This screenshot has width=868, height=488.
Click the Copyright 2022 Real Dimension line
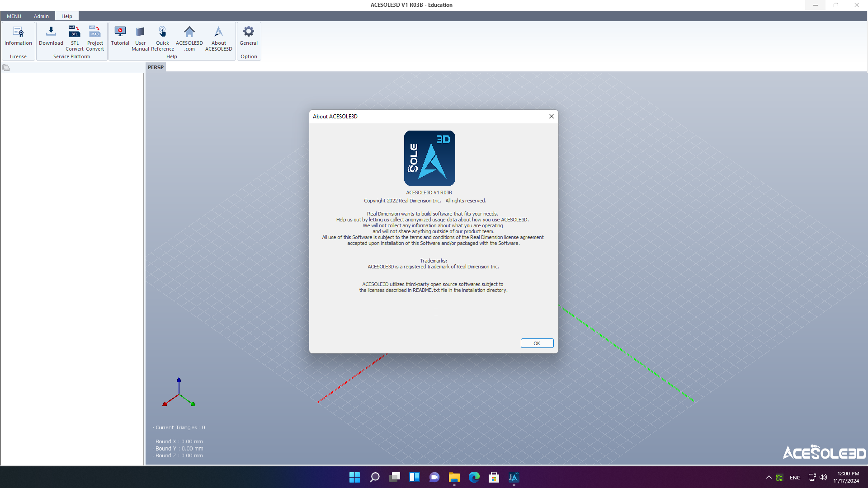pos(425,201)
